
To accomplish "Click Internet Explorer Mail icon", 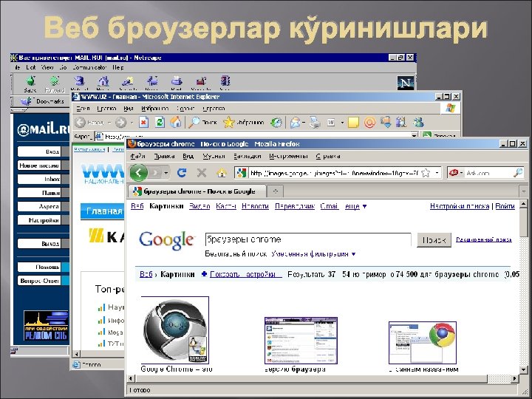I will [295, 123].
